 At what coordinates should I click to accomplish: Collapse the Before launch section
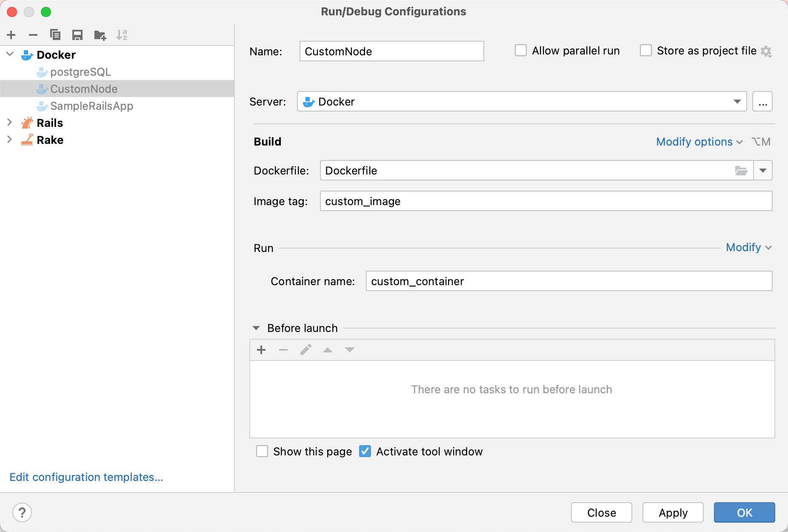coord(257,328)
